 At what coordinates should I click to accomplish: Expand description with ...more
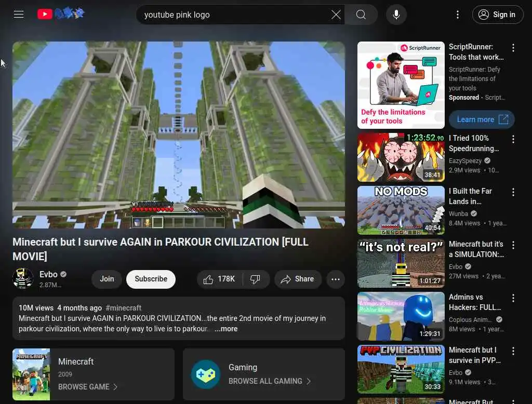click(226, 329)
